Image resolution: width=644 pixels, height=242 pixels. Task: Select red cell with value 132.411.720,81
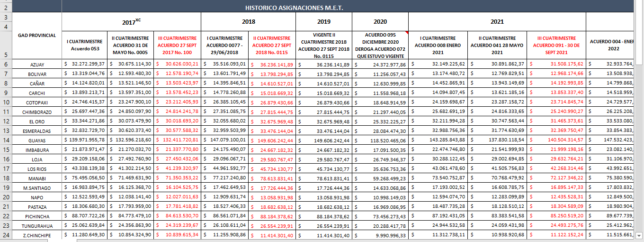coord(177,140)
